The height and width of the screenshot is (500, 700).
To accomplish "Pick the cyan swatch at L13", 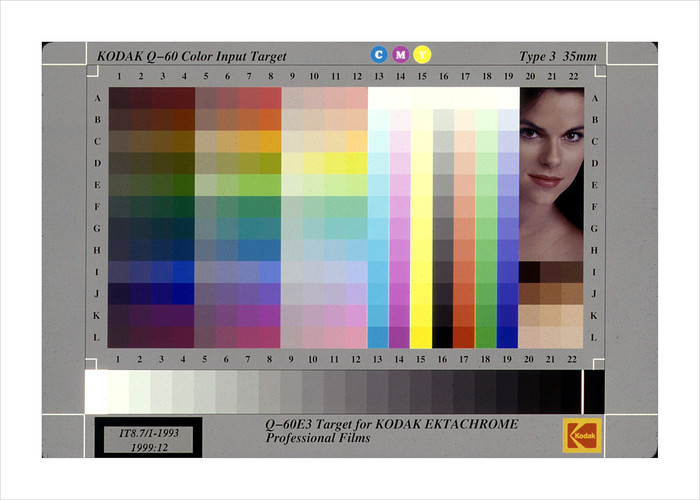I will (x=378, y=338).
